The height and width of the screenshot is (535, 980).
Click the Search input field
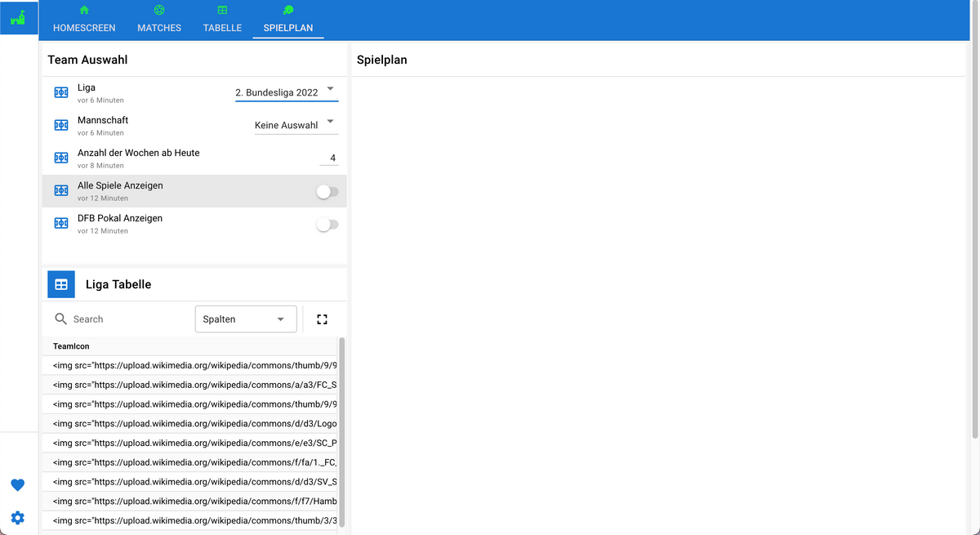(131, 319)
